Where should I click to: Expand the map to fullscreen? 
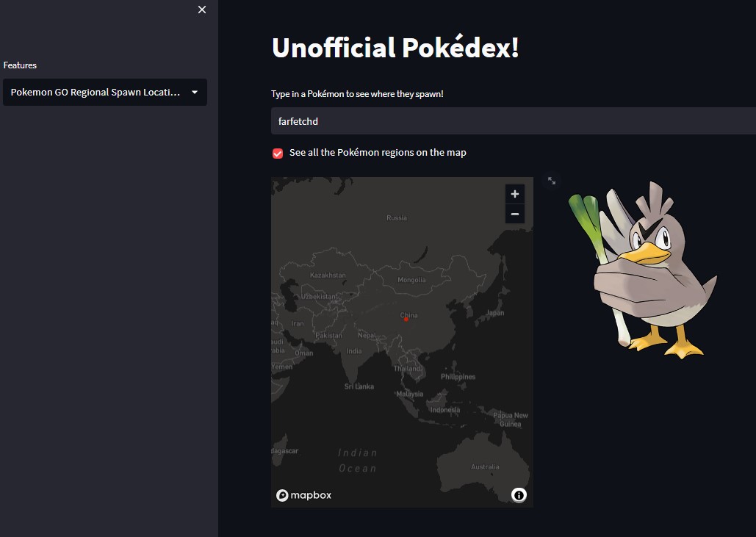(552, 180)
